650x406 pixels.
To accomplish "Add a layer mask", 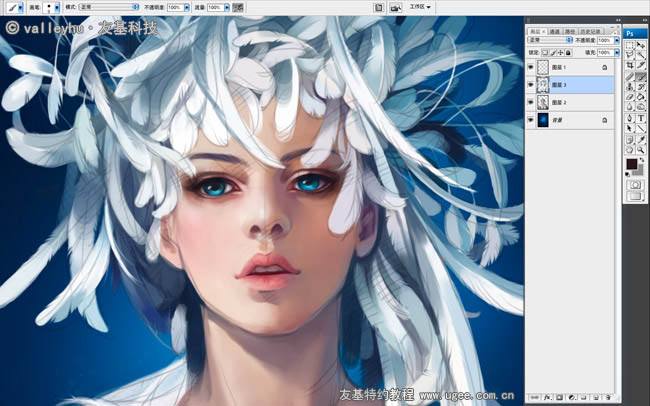I will tap(560, 397).
